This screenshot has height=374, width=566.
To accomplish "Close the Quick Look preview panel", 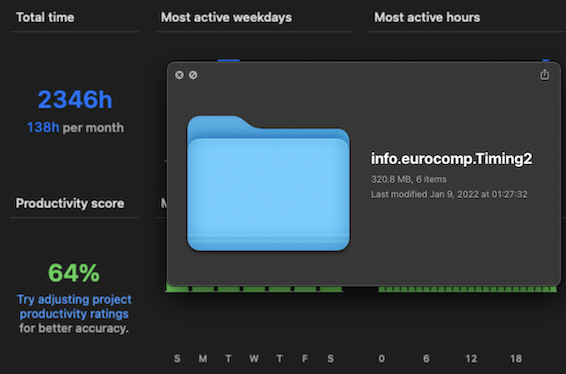I will pos(179,75).
